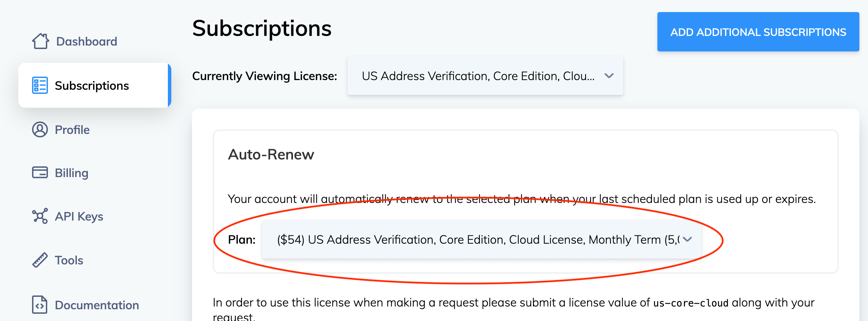Click the us-core-cloud license value text
The image size is (868, 321).
[x=691, y=303]
